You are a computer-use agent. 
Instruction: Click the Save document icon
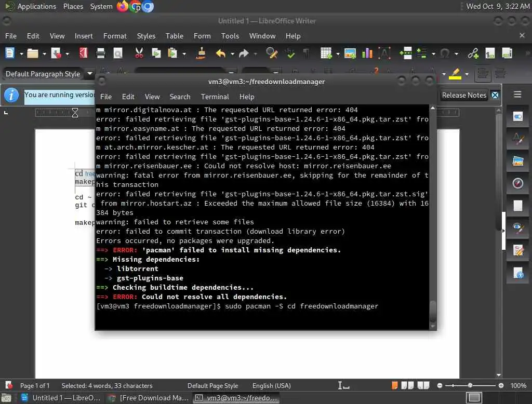(x=56, y=53)
